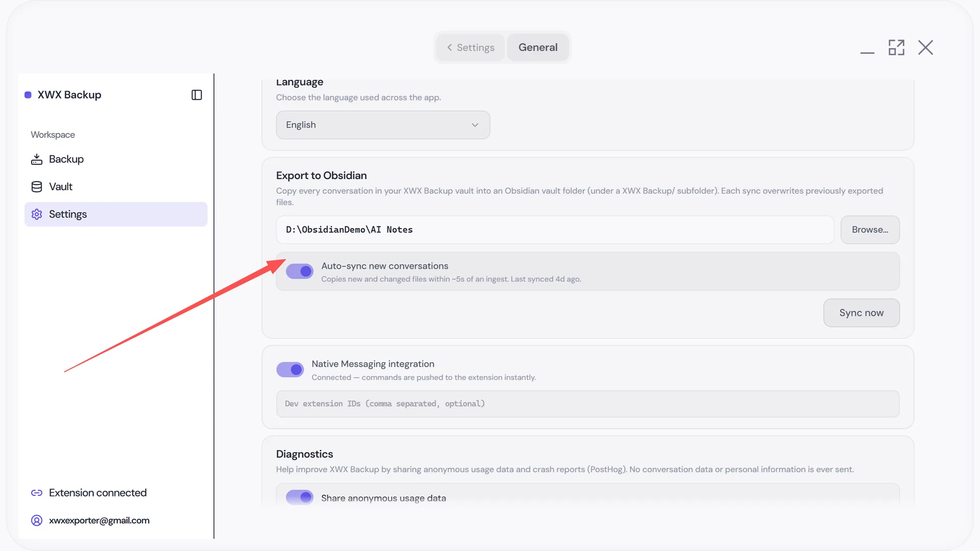
Task: Maximize the application window
Action: click(896, 47)
